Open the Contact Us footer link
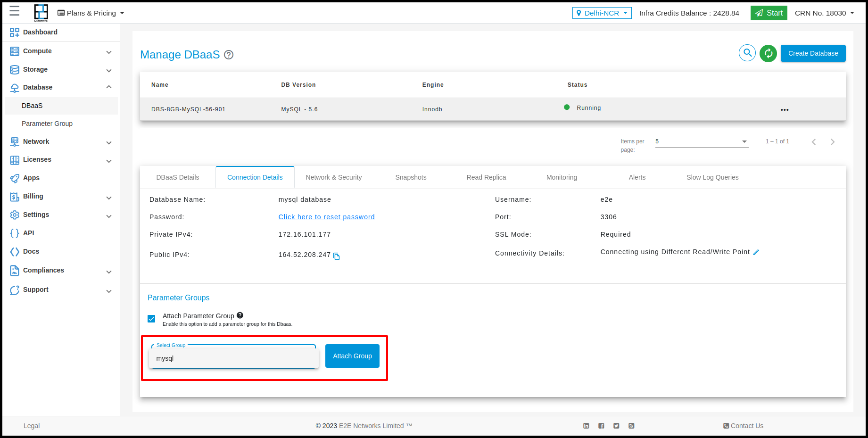The width and height of the screenshot is (868, 438). (x=744, y=426)
